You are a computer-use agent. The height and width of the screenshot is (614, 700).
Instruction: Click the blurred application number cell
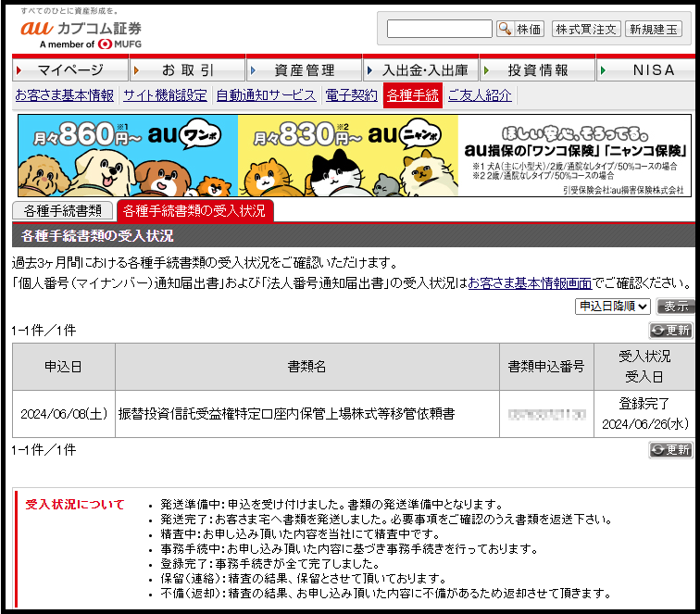546,414
